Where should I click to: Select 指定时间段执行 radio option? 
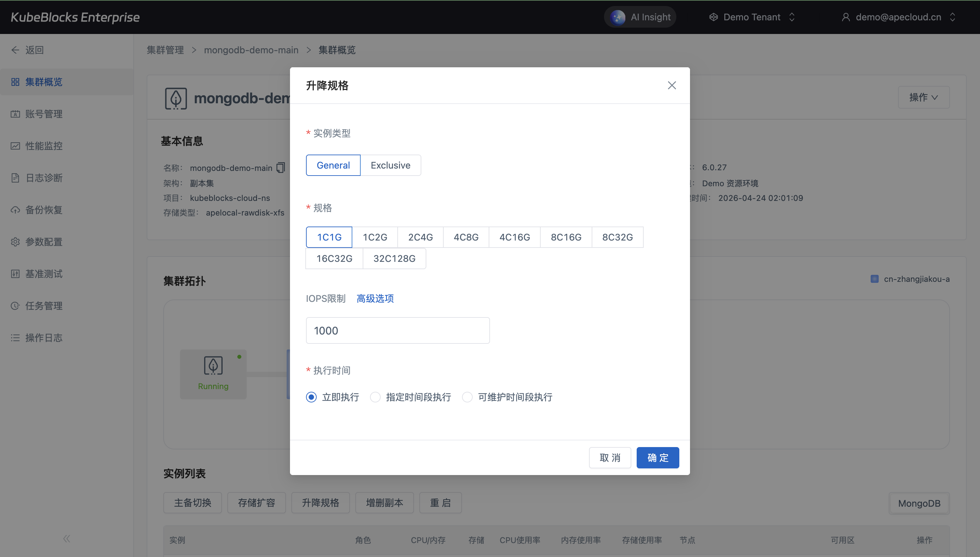pyautogui.click(x=375, y=397)
